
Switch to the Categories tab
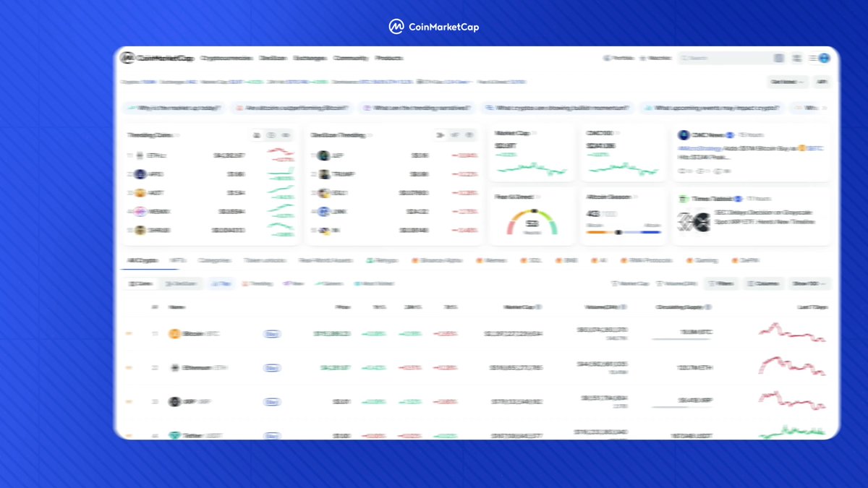(x=214, y=260)
